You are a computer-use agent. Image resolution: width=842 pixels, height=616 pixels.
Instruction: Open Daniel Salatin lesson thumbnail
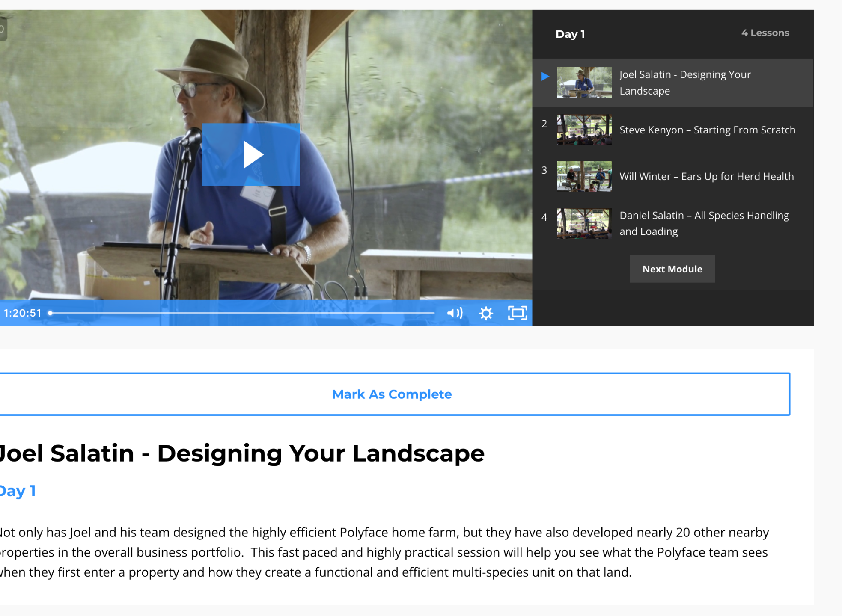[x=584, y=223]
